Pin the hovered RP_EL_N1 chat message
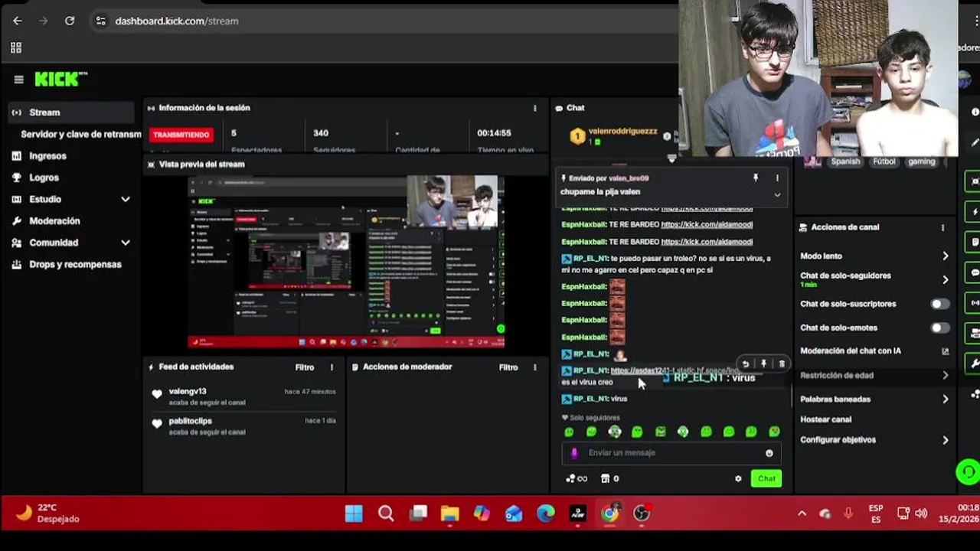This screenshot has height=551, width=980. point(763,364)
